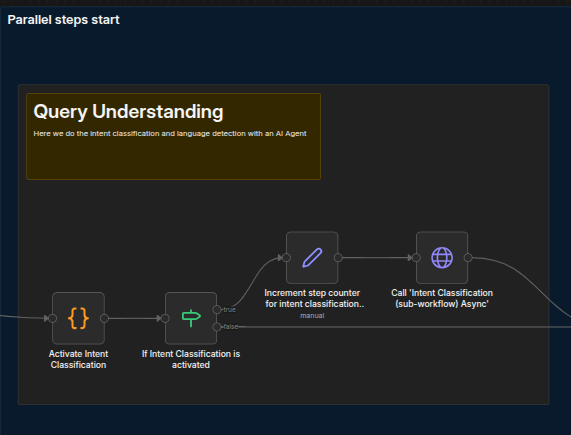Click output connector of Call Intent Classification node
The width and height of the screenshot is (571, 435).
(x=468, y=258)
